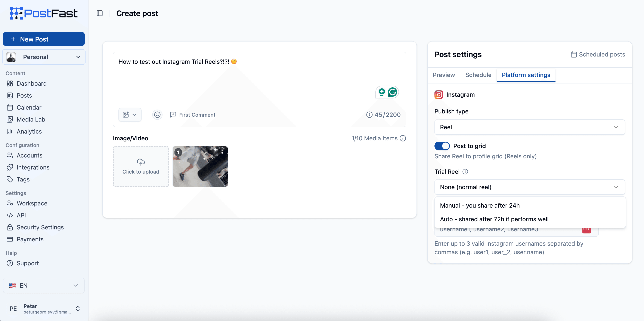Select the uploaded video thumbnail
This screenshot has height=321, width=644.
point(200,166)
